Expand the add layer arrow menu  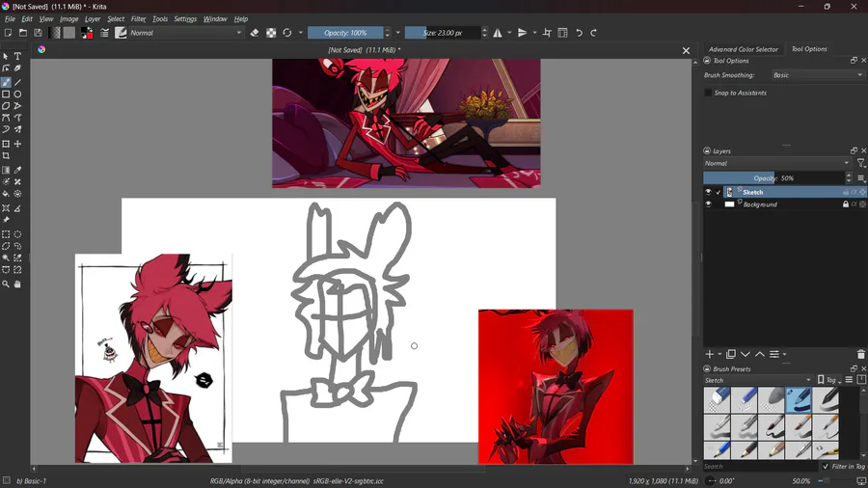click(719, 354)
